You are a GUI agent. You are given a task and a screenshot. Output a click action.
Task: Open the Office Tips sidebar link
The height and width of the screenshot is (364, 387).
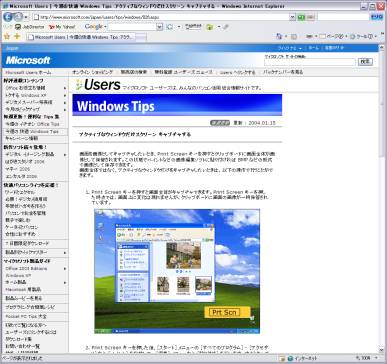(32, 124)
